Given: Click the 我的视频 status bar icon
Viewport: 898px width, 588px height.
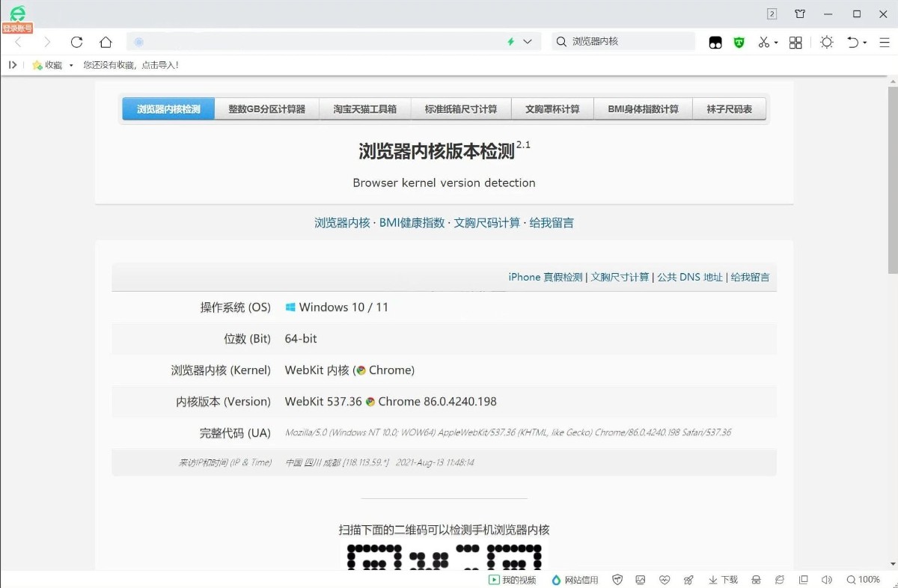Looking at the screenshot, I should [513, 580].
